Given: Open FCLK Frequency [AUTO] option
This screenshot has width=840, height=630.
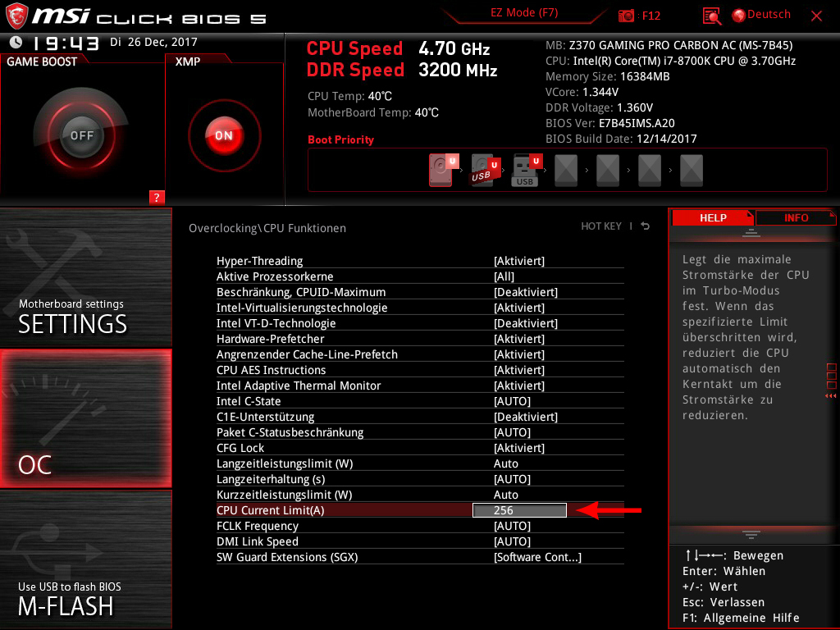Looking at the screenshot, I should coord(420,526).
